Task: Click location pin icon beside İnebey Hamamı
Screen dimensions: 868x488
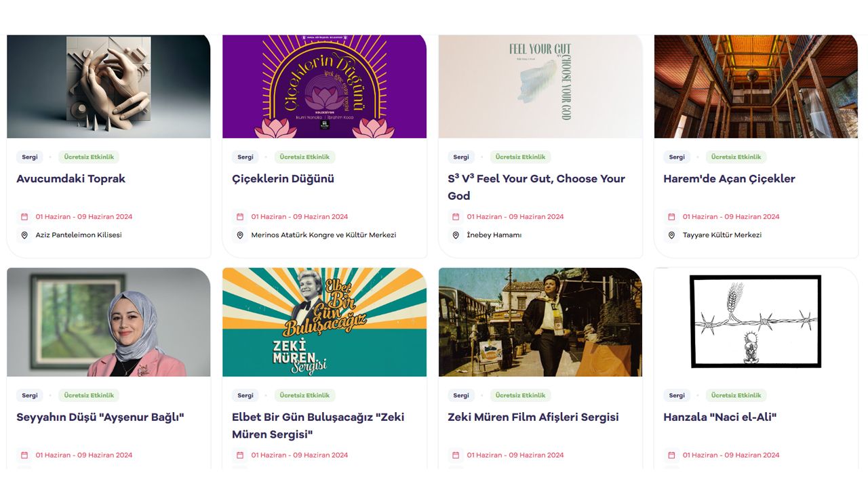Action: tap(456, 235)
